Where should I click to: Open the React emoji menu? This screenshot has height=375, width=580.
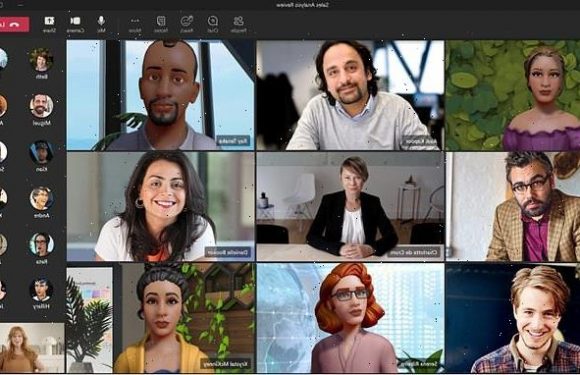click(187, 24)
